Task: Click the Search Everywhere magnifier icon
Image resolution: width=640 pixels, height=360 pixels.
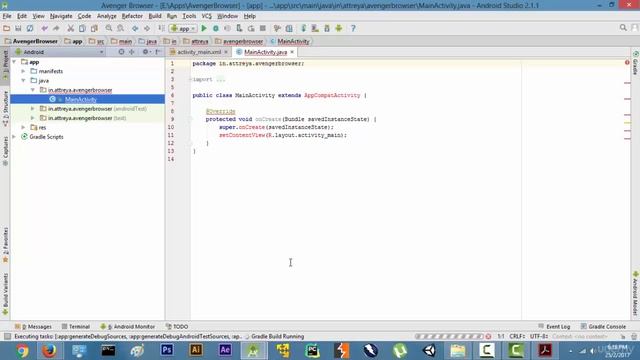Action: click(623, 28)
